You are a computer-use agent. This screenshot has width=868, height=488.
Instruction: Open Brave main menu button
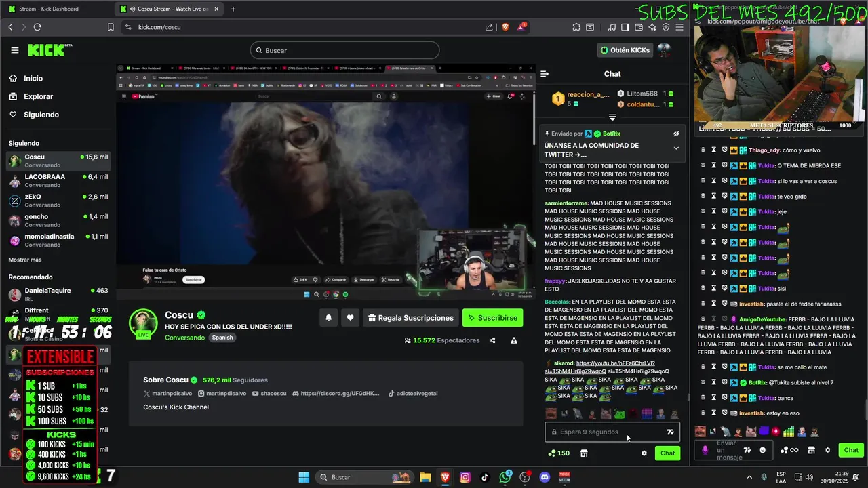pos(679,27)
